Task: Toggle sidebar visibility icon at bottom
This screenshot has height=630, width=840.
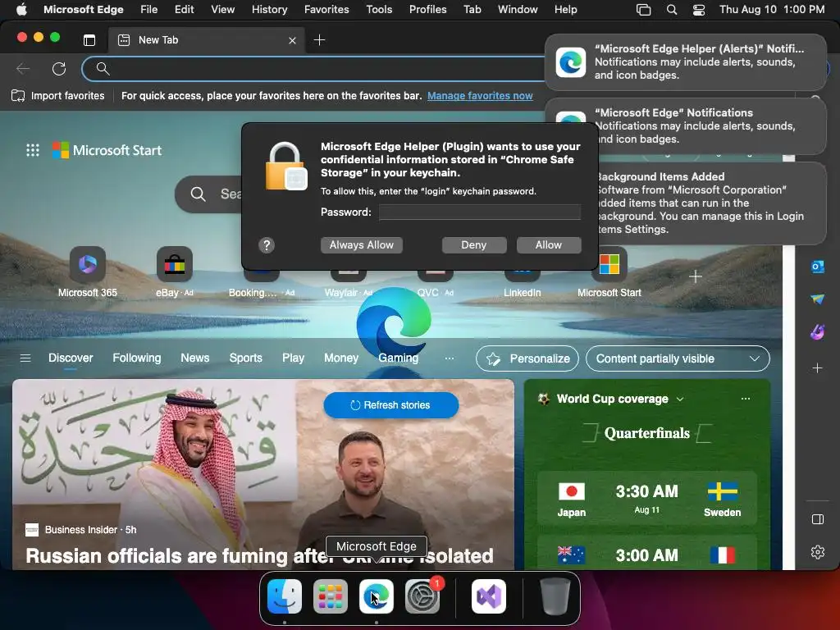Action: 818,519
